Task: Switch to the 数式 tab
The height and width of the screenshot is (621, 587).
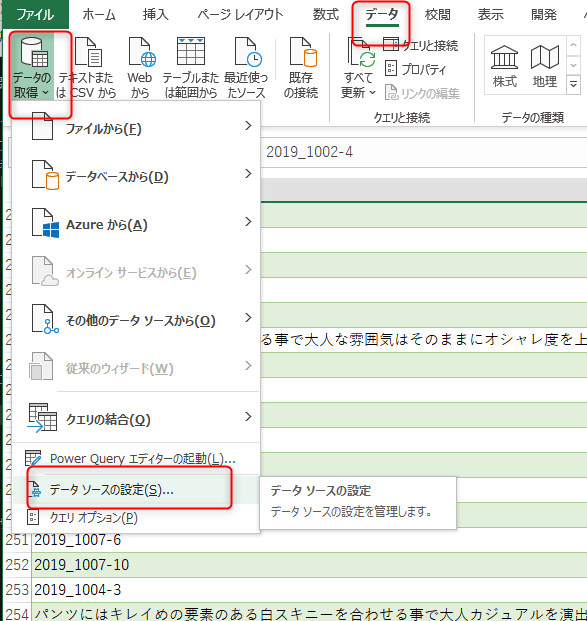Action: pos(326,15)
